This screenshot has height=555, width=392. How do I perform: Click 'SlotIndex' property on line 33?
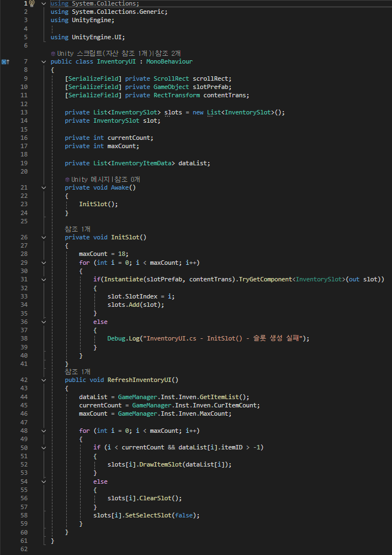coord(141,296)
